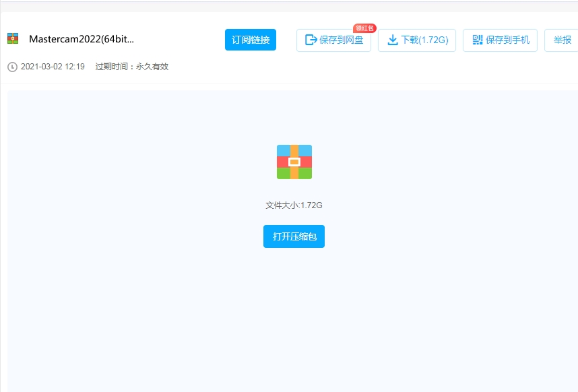This screenshot has height=392, width=578.
Task: Save file to netdisk 保存到网盘
Action: pyautogui.click(x=333, y=40)
